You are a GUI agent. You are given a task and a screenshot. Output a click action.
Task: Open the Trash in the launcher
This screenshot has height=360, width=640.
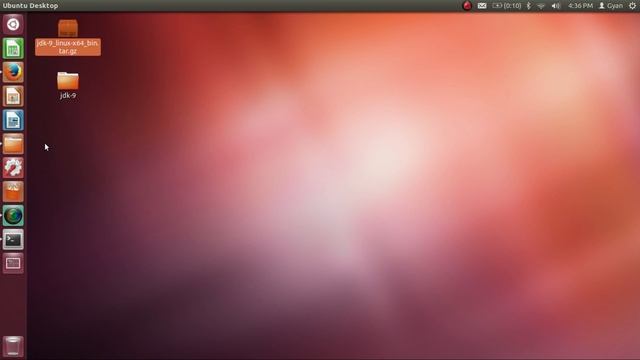coord(13,346)
